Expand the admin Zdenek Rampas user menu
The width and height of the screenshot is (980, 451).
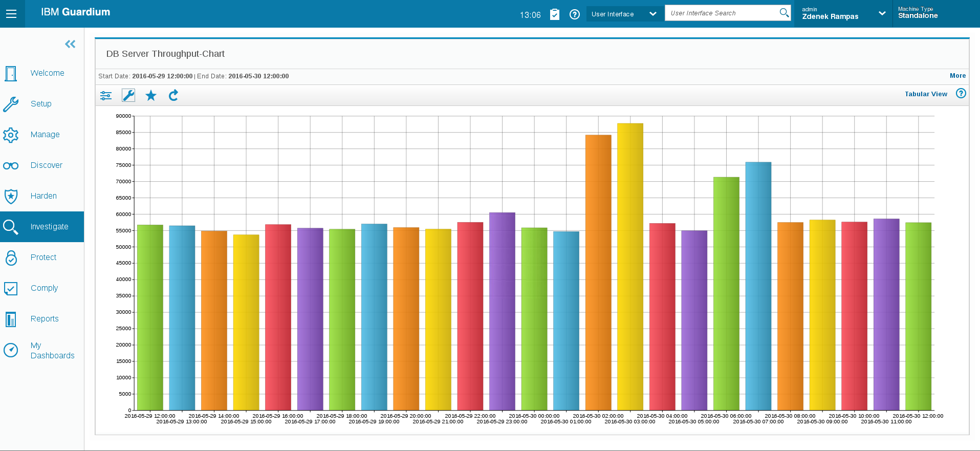[843, 13]
